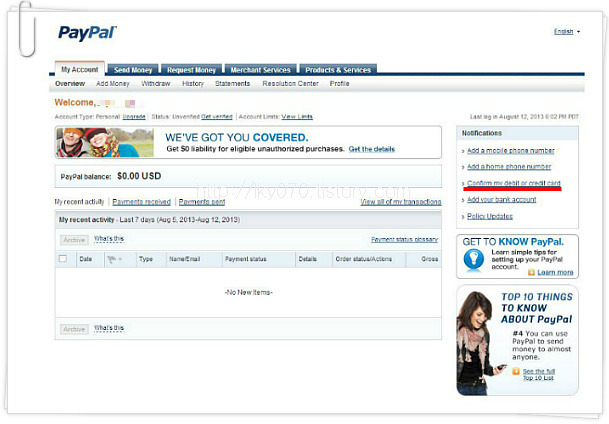
Task: Switch to the Merchant Services tab
Action: tap(261, 70)
